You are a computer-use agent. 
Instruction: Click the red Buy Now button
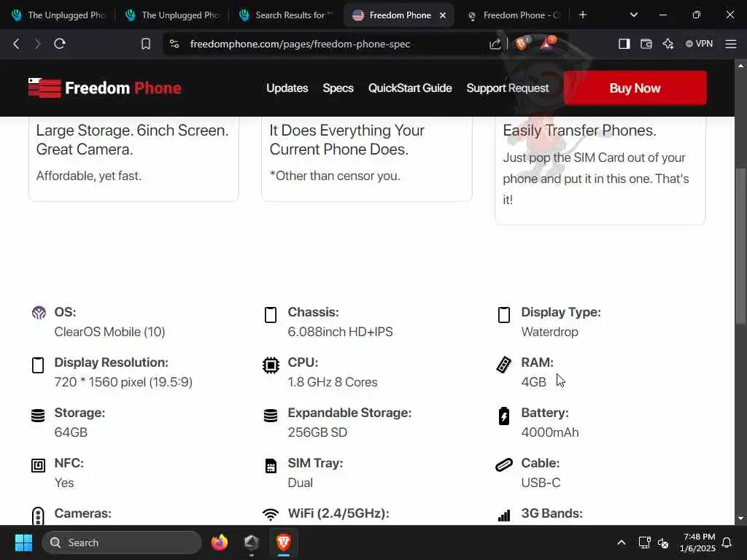[x=635, y=88]
